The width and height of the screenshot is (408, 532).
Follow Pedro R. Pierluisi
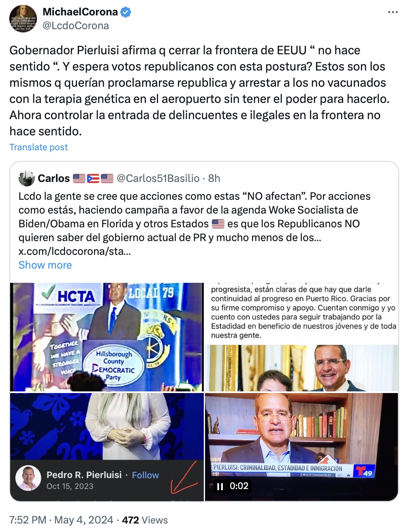click(x=145, y=475)
